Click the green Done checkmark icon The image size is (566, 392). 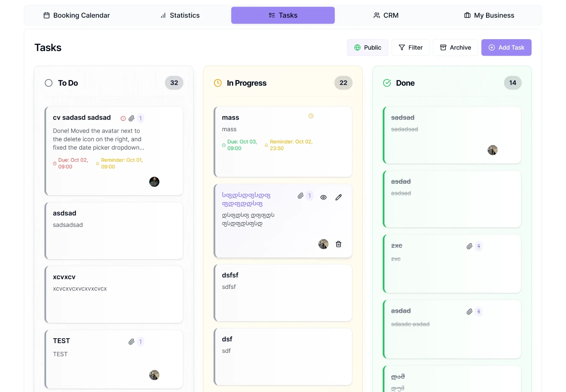pyautogui.click(x=387, y=83)
